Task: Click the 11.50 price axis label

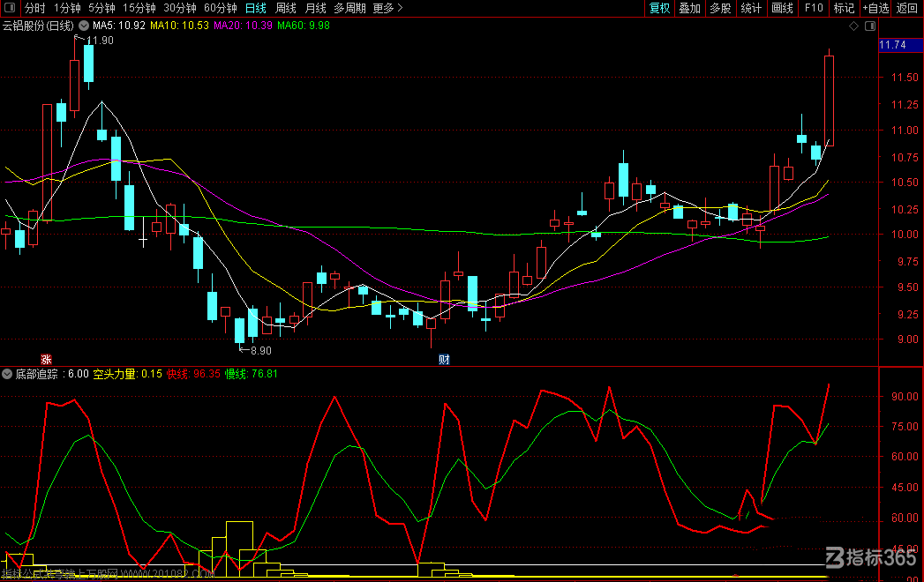Action: (905, 78)
